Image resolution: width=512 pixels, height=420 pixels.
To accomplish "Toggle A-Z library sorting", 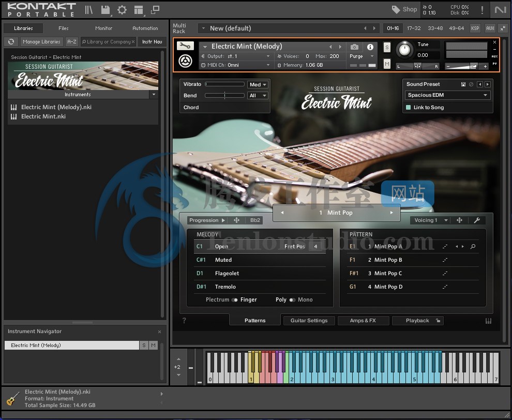I will (x=72, y=42).
